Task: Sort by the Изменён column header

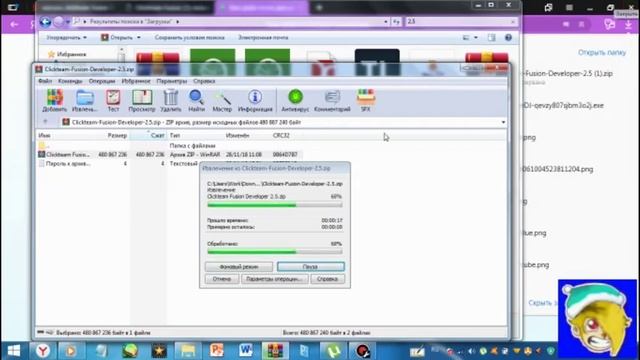Action: point(247,135)
